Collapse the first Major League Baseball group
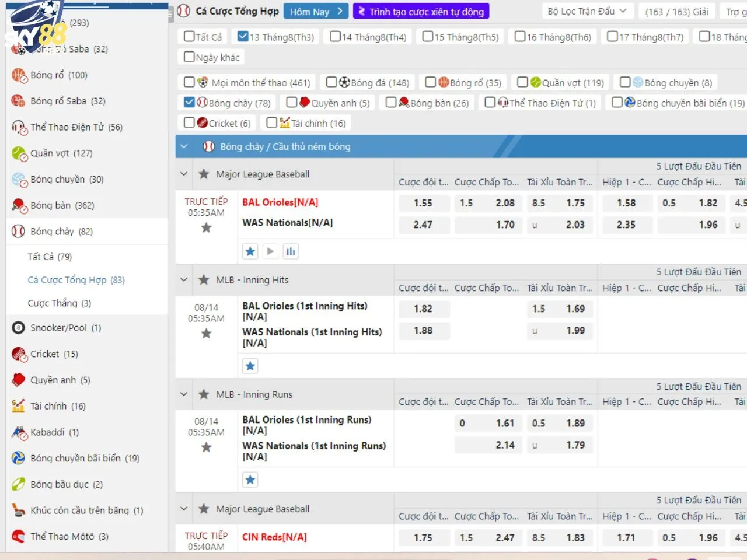This screenshot has height=560, width=747. (184, 174)
